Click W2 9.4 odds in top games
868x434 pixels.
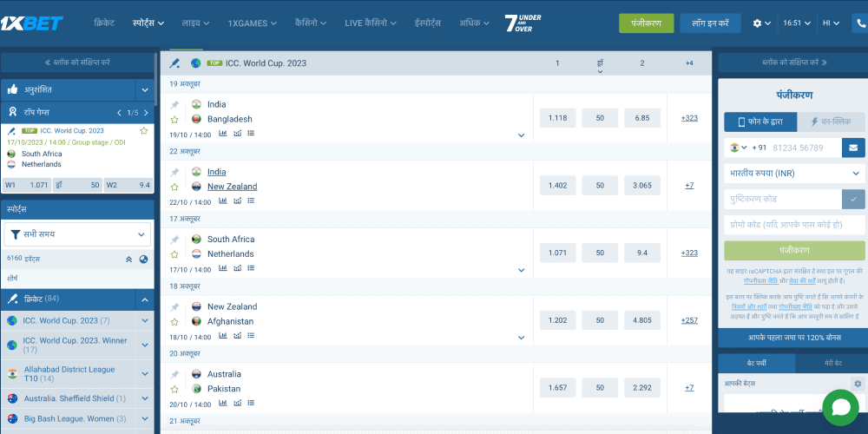coord(128,185)
